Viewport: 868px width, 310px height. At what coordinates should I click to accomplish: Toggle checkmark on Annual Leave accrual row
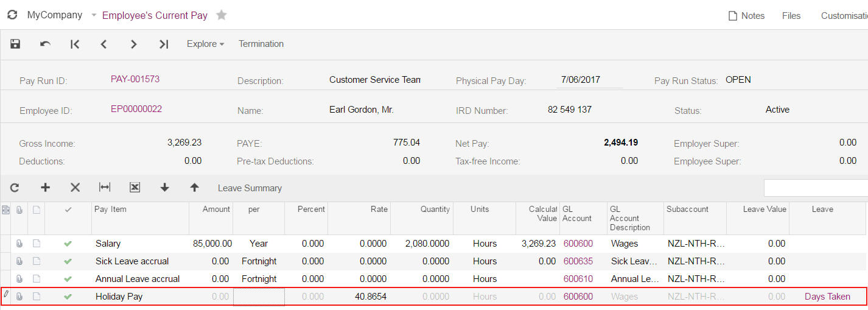coord(68,279)
